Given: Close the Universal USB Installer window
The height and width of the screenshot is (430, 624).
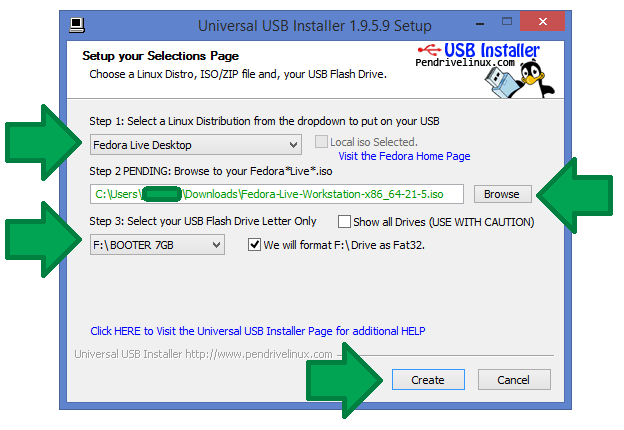Looking at the screenshot, I should 542,21.
